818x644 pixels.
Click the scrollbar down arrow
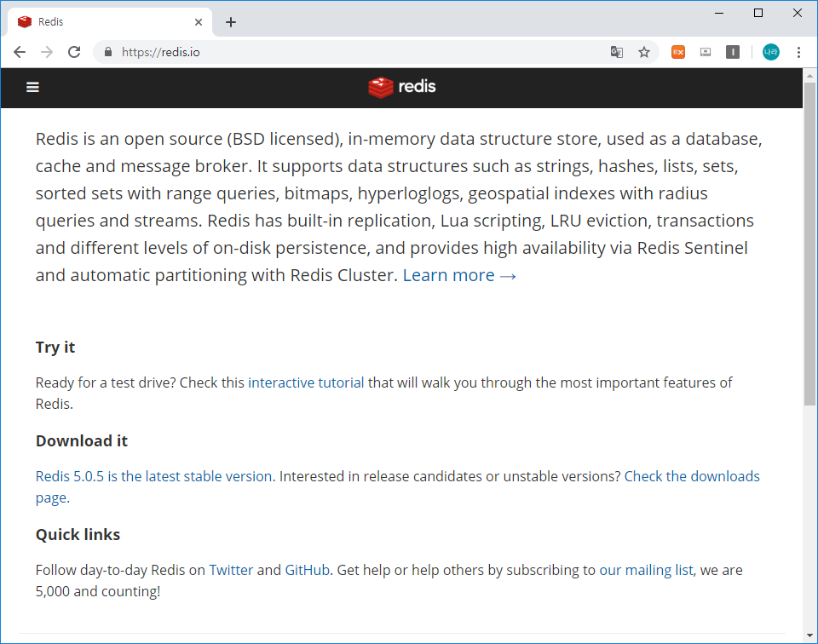click(809, 635)
